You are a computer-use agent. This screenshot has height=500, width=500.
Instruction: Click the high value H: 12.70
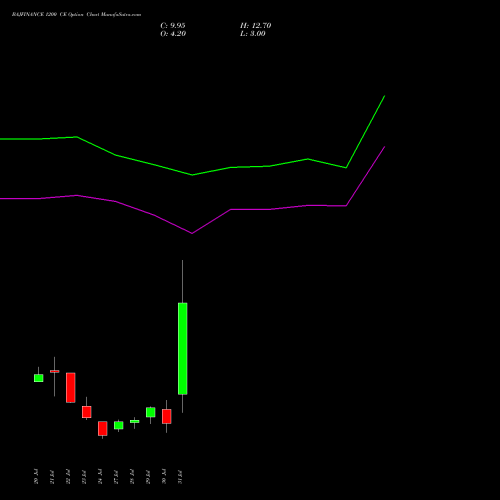[x=256, y=26]
